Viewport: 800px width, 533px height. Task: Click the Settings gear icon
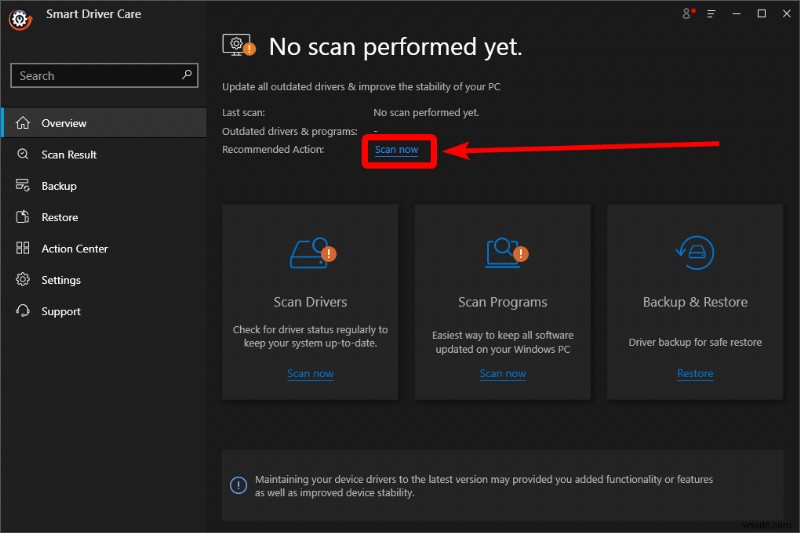(x=22, y=279)
